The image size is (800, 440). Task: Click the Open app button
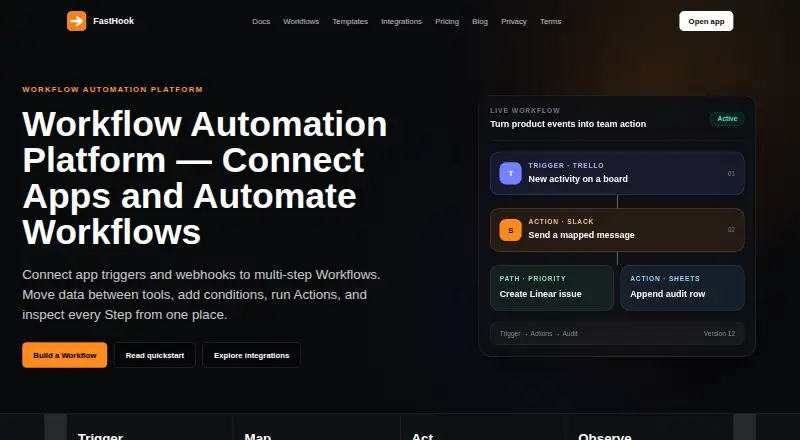706,21
